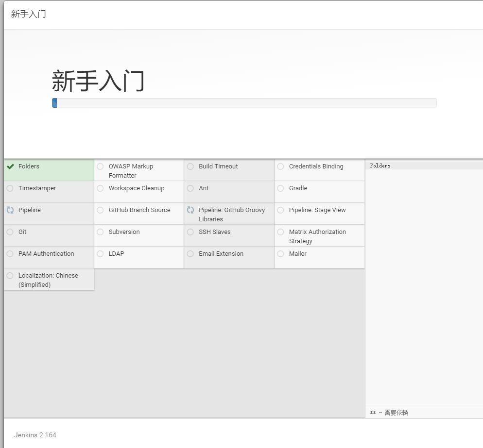
Task: Click the pending circle beside Build Timeout
Action: tap(190, 166)
